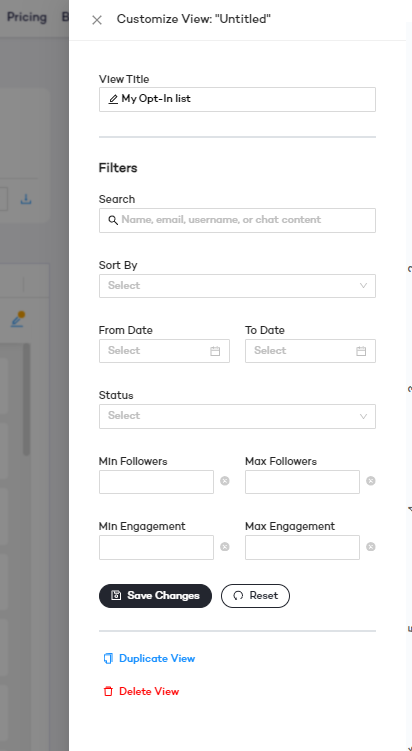Clear the Min Followers value

pos(225,480)
